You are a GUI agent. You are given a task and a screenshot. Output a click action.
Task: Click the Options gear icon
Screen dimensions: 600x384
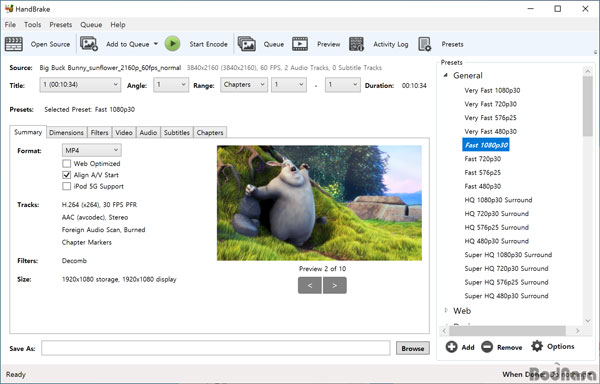(537, 346)
